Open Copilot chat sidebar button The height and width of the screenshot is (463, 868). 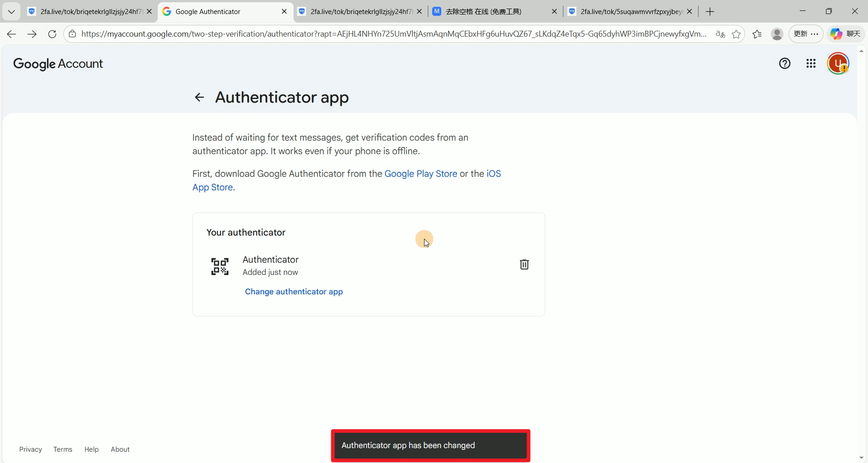pyautogui.click(x=845, y=34)
